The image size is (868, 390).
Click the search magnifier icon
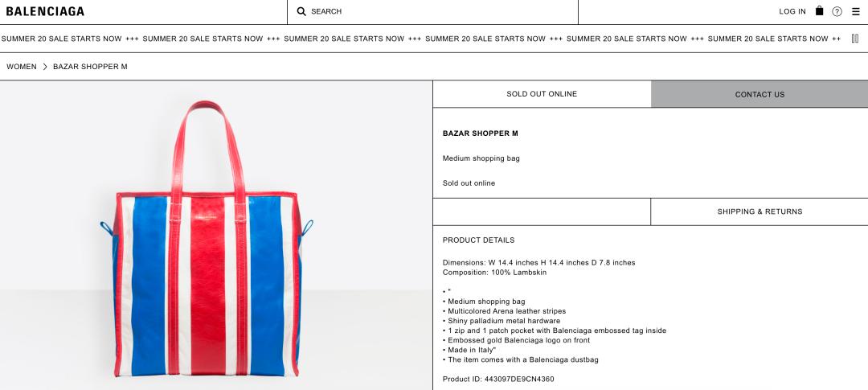[x=301, y=12]
